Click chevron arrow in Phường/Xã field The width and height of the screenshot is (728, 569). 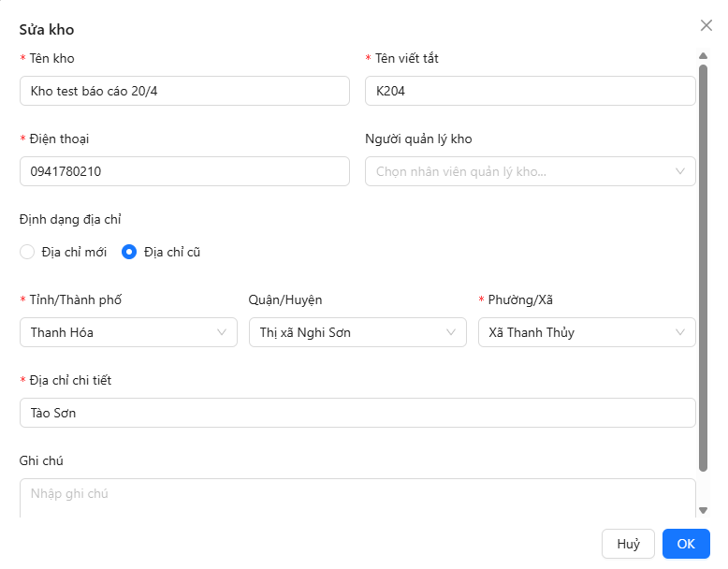coord(679,332)
